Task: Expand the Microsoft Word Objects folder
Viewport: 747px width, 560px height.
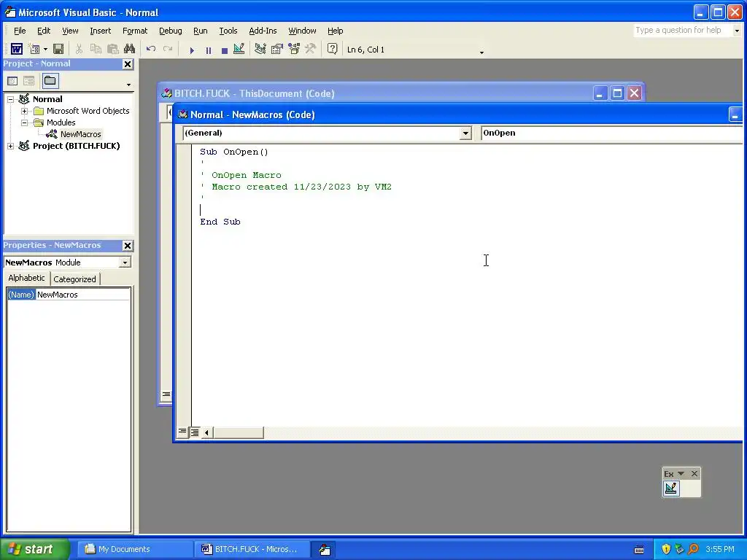Action: pyautogui.click(x=24, y=111)
